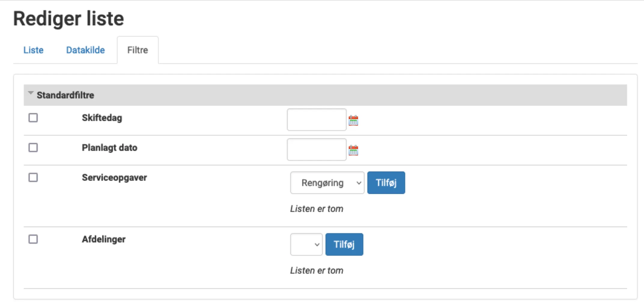The image size is (644, 306).
Task: Select the Filtre tab
Action: pos(138,50)
